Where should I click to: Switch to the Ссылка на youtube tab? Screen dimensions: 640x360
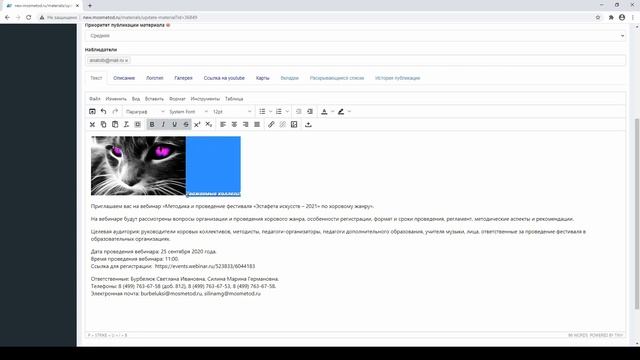coord(224,78)
